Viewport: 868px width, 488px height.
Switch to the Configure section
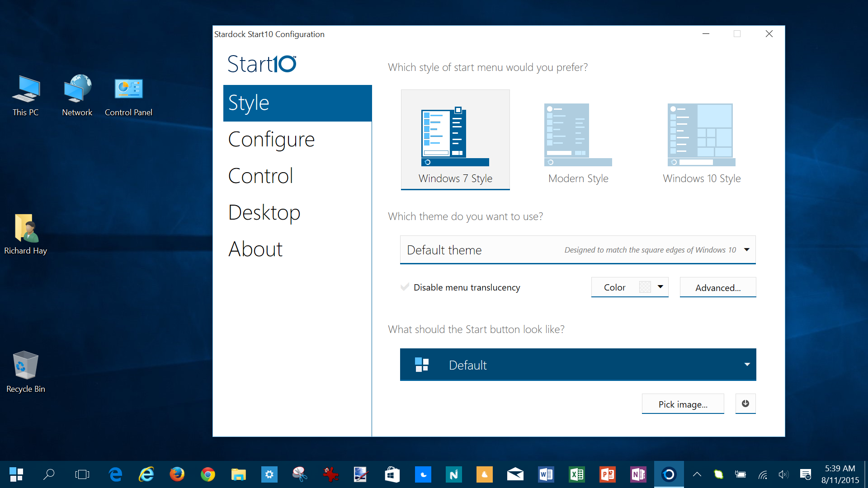click(271, 139)
